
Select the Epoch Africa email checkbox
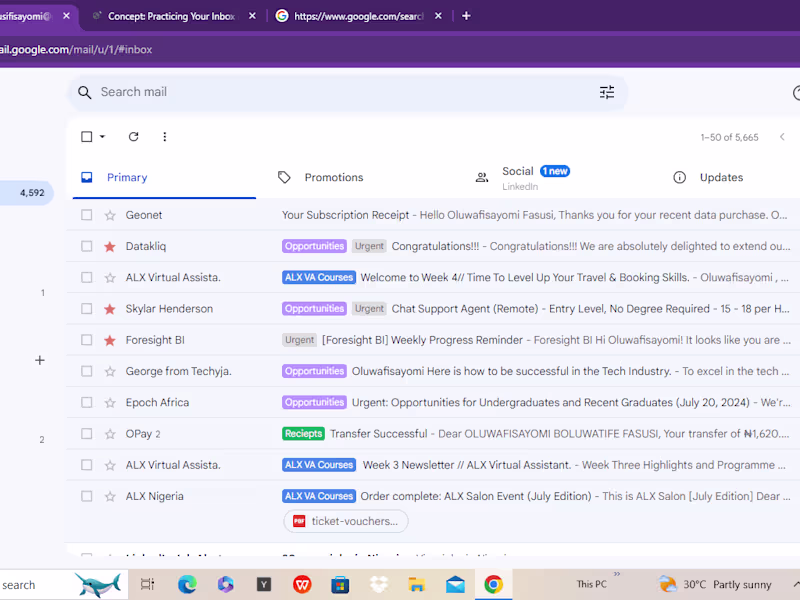tap(87, 403)
